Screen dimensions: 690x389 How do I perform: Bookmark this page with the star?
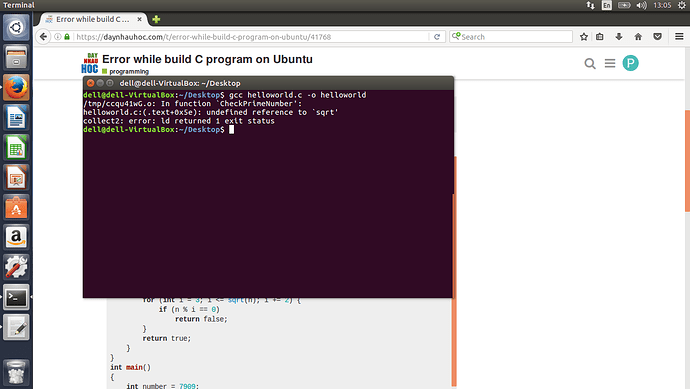(x=584, y=37)
